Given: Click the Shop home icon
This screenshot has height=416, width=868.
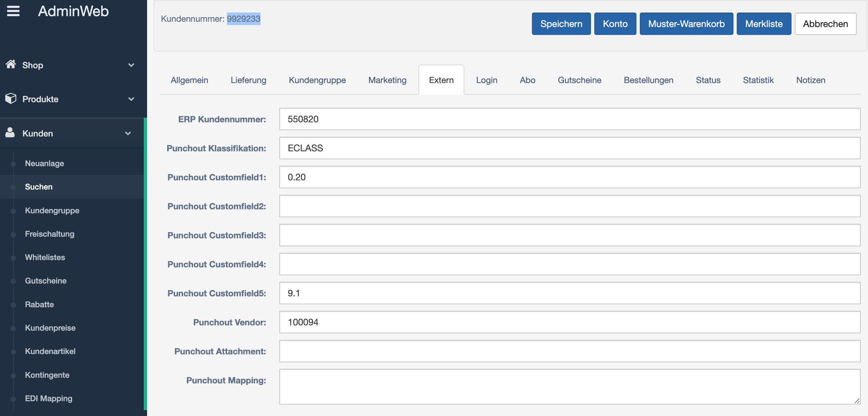Looking at the screenshot, I should click(11, 64).
